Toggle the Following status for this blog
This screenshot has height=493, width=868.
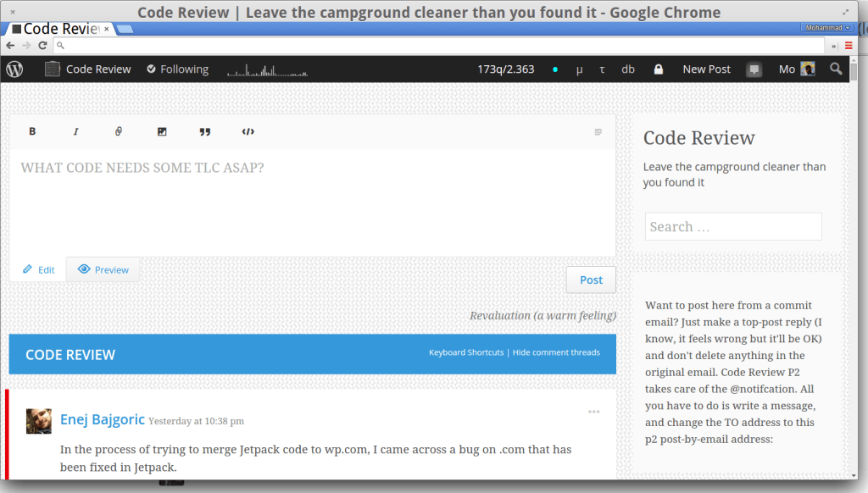click(x=178, y=69)
